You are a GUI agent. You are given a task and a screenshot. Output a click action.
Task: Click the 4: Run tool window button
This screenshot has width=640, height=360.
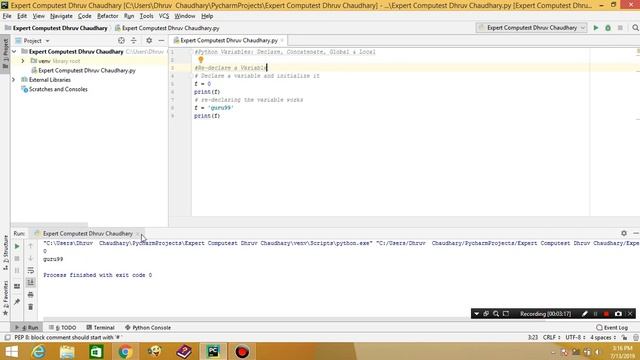click(x=27, y=327)
